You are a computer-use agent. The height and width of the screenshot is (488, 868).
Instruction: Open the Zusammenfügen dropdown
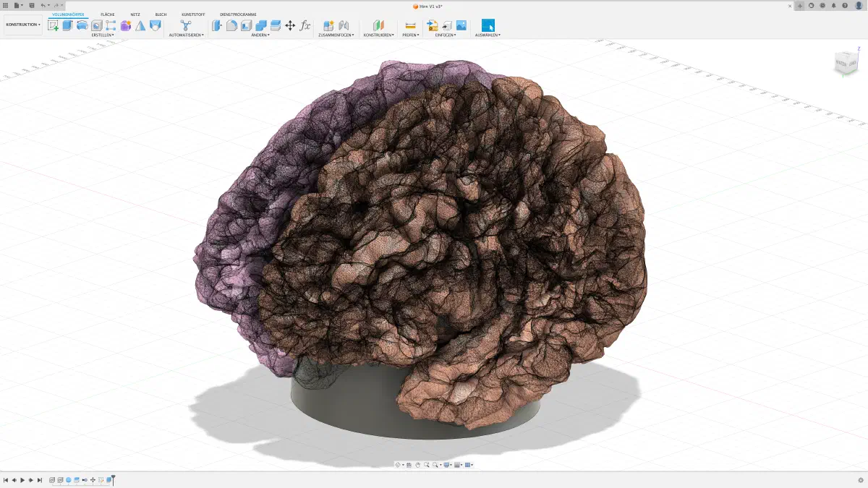[336, 35]
